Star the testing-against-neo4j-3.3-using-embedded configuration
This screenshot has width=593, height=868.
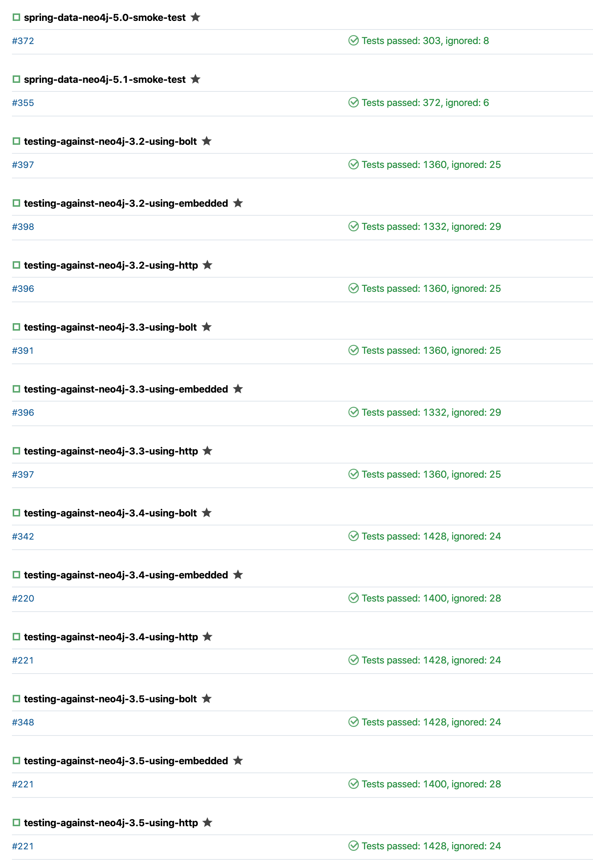point(238,389)
